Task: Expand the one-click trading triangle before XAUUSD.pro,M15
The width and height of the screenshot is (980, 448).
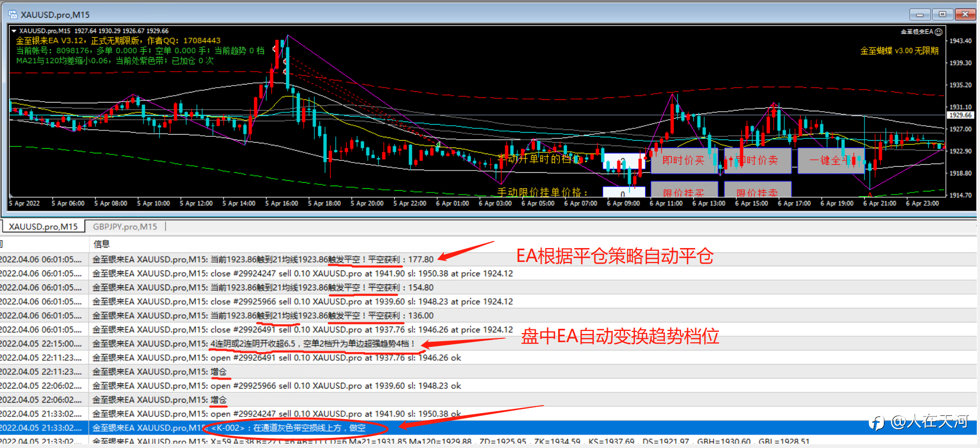Action: [x=14, y=31]
